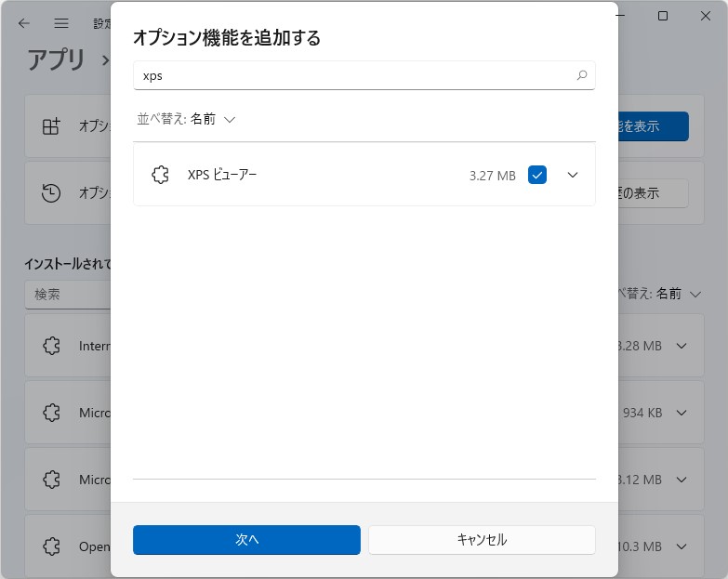The height and width of the screenshot is (579, 728).
Task: Open the 並べ替え: 名前 sort dropdown in dialog
Action: click(x=186, y=119)
